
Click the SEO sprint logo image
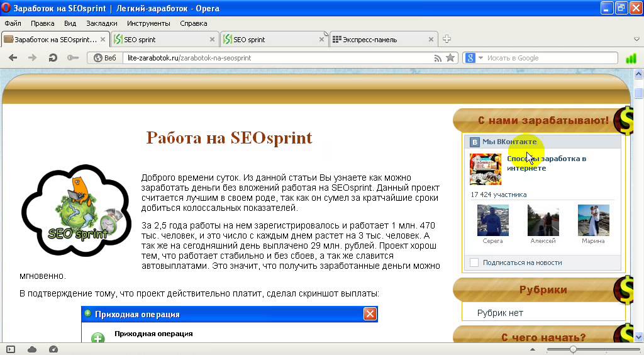pyautogui.click(x=76, y=210)
